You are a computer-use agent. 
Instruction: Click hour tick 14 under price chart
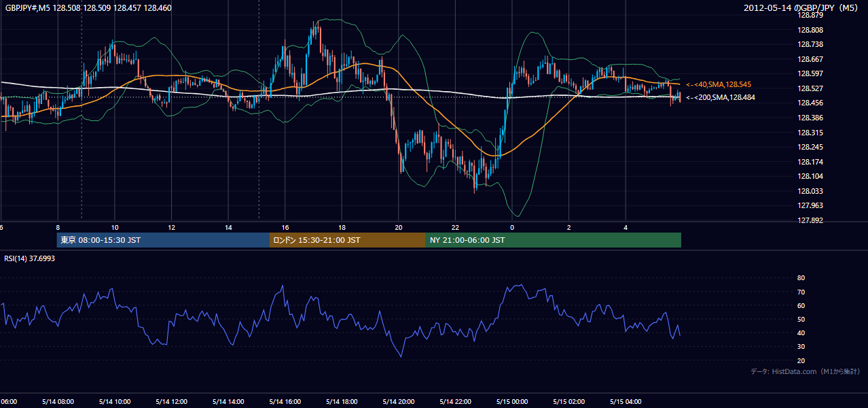pos(228,228)
